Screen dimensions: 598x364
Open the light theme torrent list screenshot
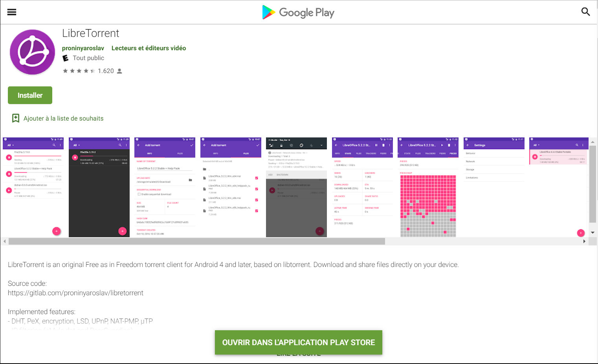(x=33, y=187)
